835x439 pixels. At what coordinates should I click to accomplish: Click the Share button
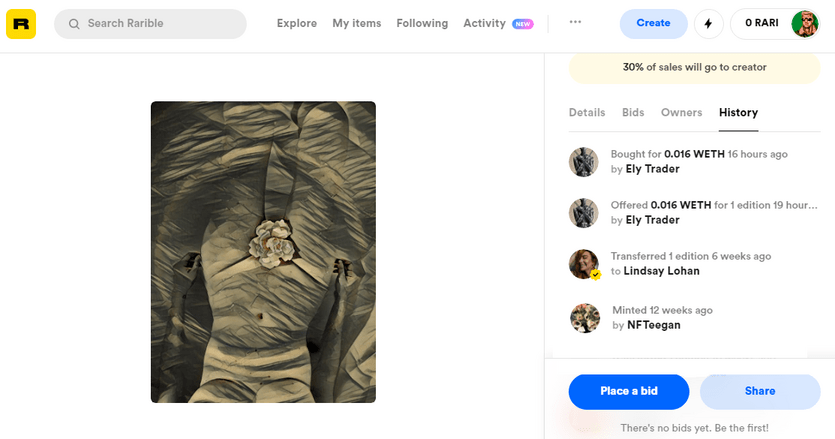(x=760, y=392)
